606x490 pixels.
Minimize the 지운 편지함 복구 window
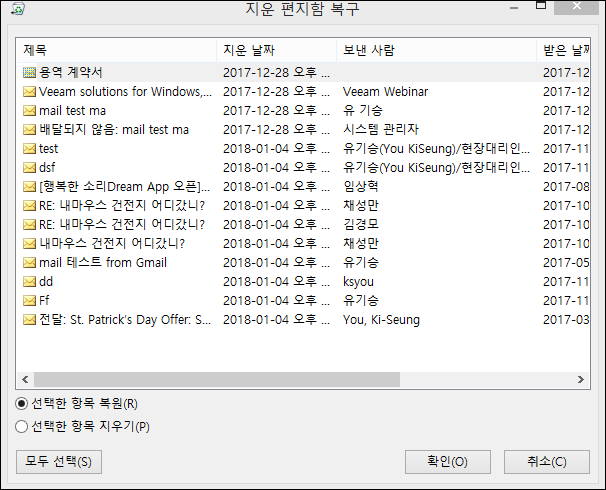click(x=514, y=8)
